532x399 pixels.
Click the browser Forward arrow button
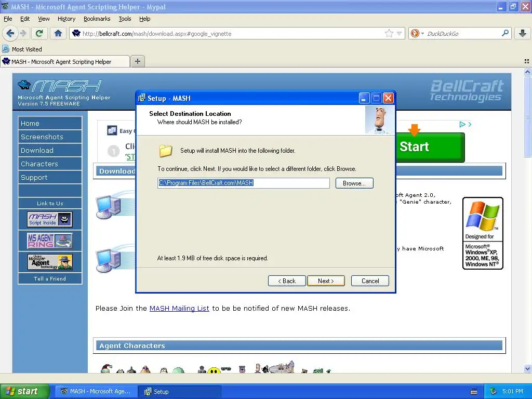(23, 33)
